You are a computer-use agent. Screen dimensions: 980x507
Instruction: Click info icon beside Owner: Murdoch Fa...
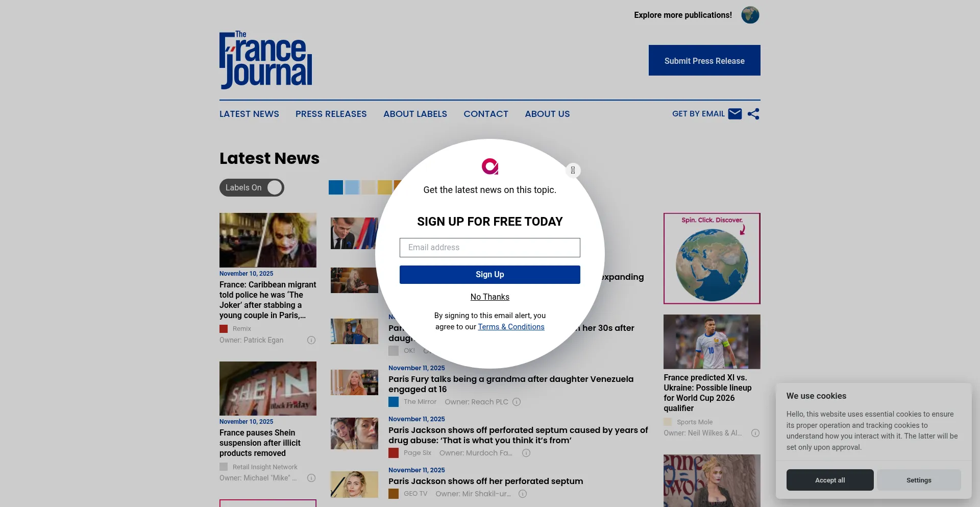(x=526, y=453)
